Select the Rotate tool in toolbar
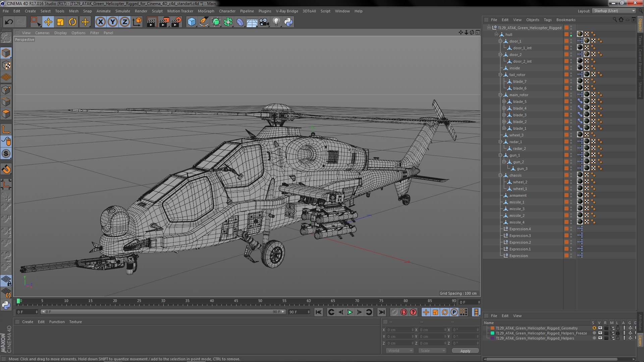Viewport: 644px width, 362px height. point(72,22)
